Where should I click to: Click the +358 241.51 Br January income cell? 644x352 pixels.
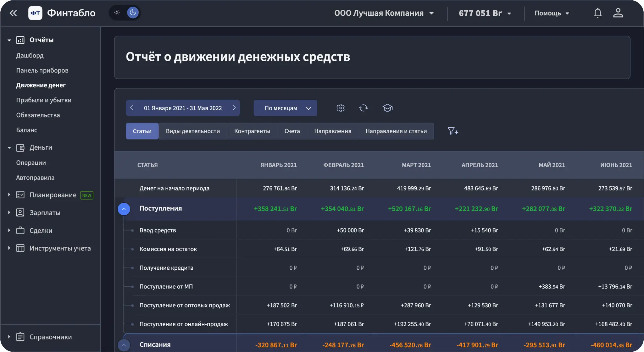point(275,209)
